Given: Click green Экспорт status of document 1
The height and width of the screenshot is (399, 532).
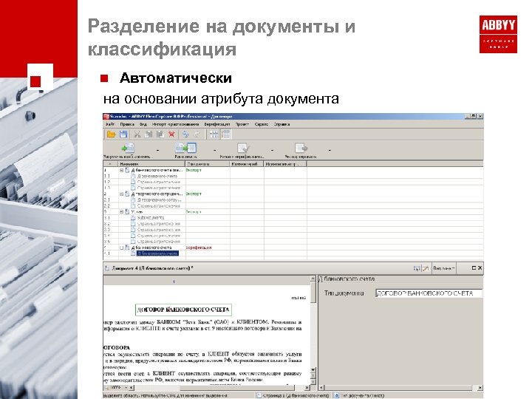Looking at the screenshot, I should click(194, 170).
